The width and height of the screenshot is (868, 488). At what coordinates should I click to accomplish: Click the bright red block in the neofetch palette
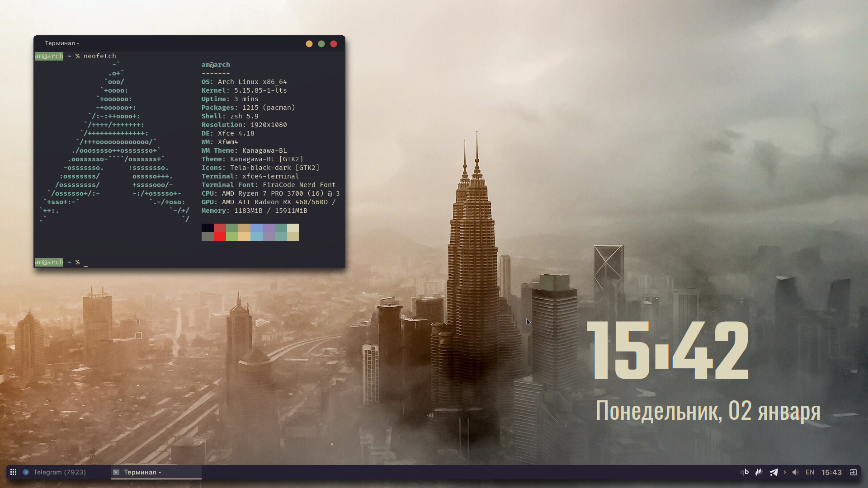[220, 236]
